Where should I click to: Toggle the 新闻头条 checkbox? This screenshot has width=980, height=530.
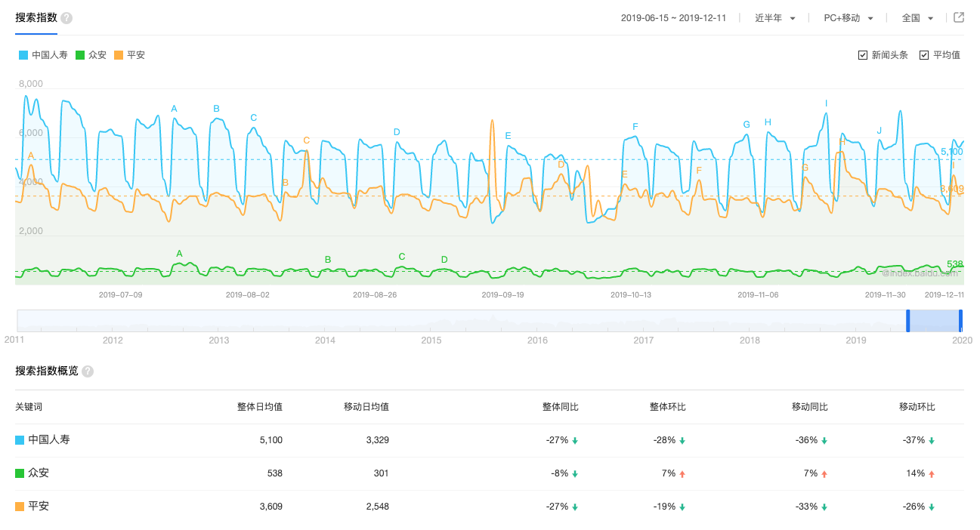(x=863, y=55)
